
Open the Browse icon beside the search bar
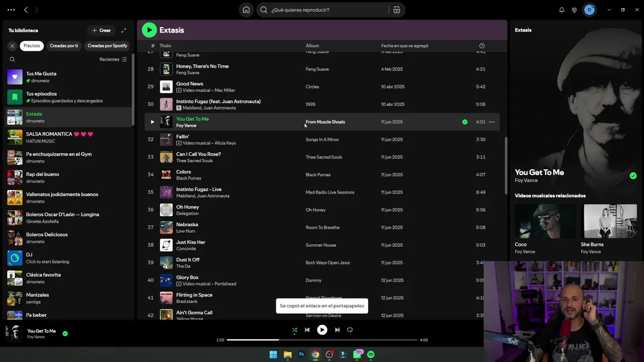point(396,10)
